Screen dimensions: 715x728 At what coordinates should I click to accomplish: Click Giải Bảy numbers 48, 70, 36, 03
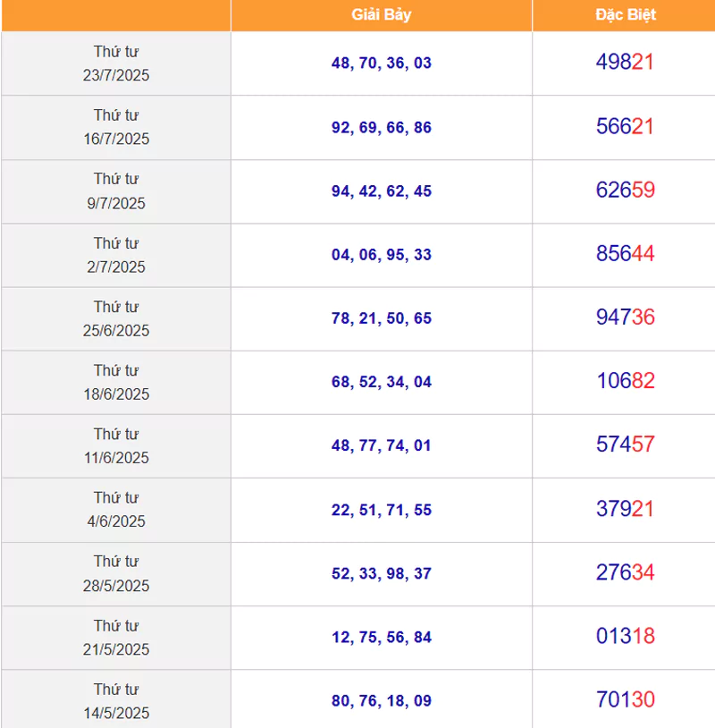(x=382, y=63)
